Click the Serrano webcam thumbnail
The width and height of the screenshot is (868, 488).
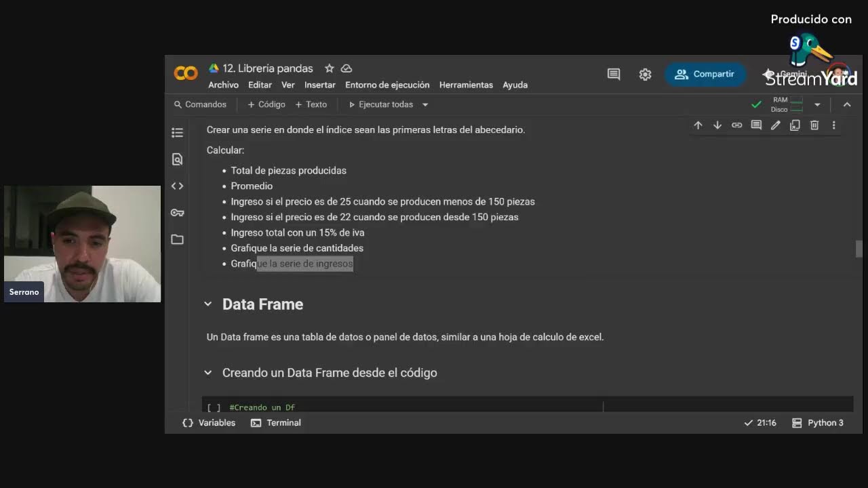click(x=82, y=244)
